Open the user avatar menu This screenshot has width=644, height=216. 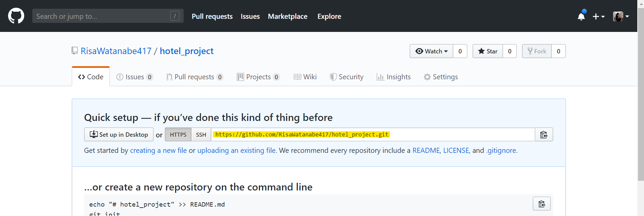point(620,16)
